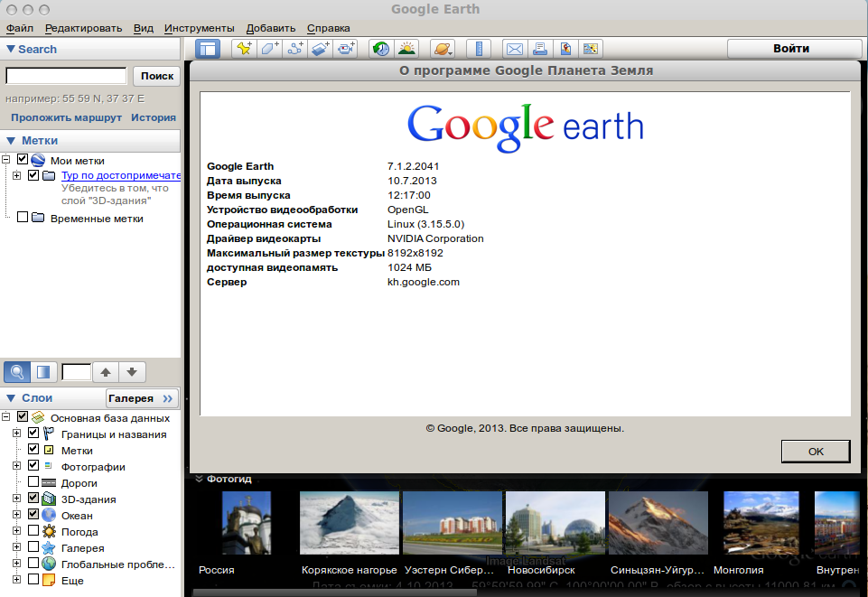Collapse the Слои panel triangle

(x=11, y=397)
